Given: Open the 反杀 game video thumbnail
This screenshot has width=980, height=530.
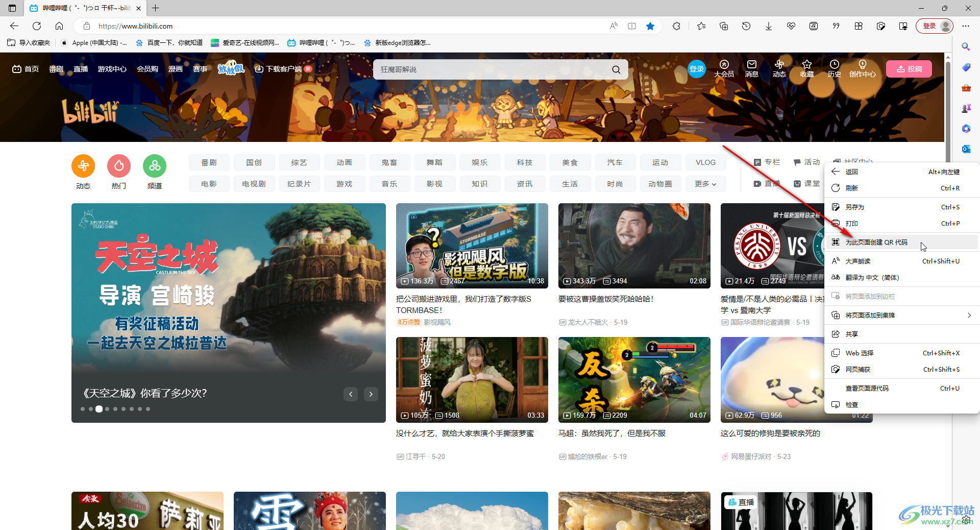Looking at the screenshot, I should (x=634, y=379).
